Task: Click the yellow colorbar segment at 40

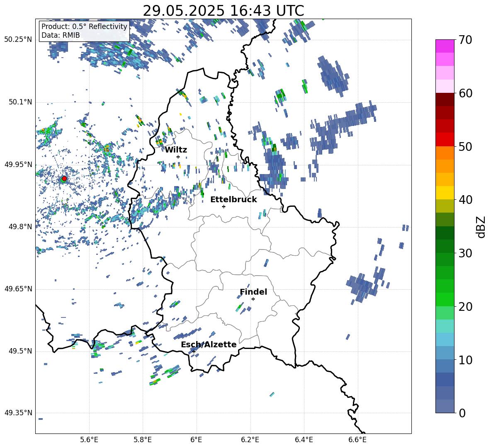Action: pos(445,193)
